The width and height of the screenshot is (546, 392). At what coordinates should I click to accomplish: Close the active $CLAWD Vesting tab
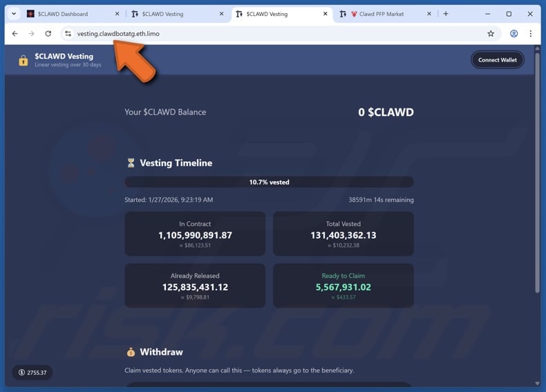(326, 14)
